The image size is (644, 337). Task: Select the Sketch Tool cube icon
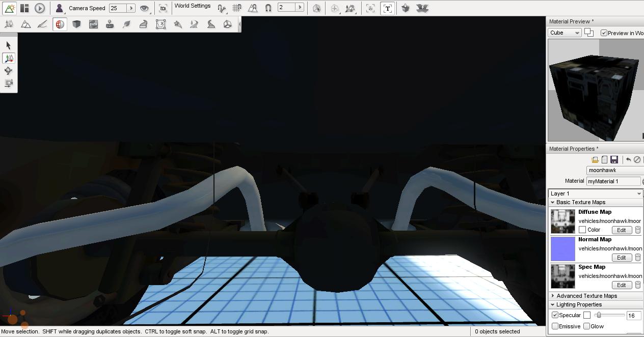(76, 24)
